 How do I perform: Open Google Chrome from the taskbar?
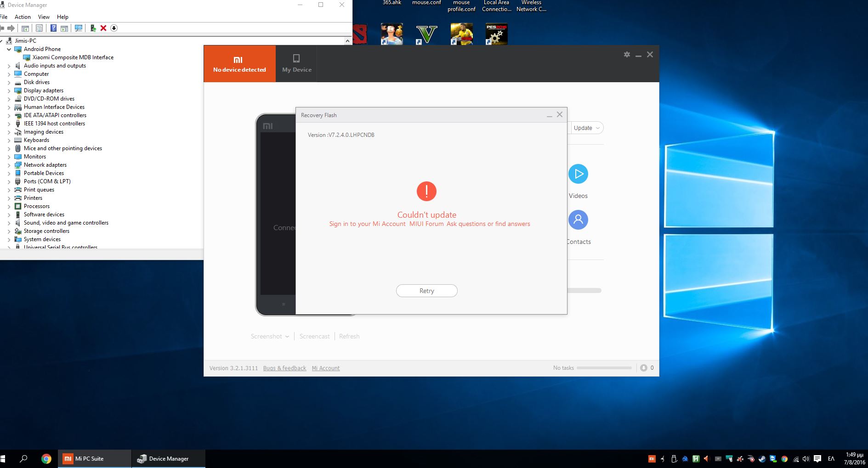pos(46,459)
